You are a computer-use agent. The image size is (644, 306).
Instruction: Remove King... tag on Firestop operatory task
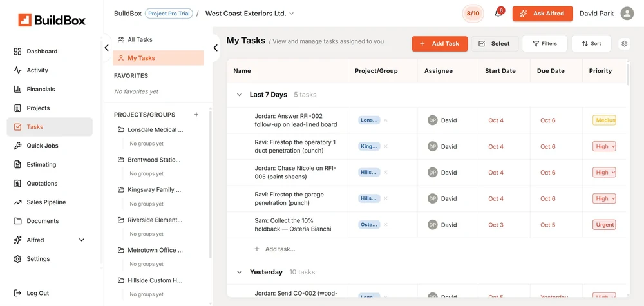(x=385, y=146)
